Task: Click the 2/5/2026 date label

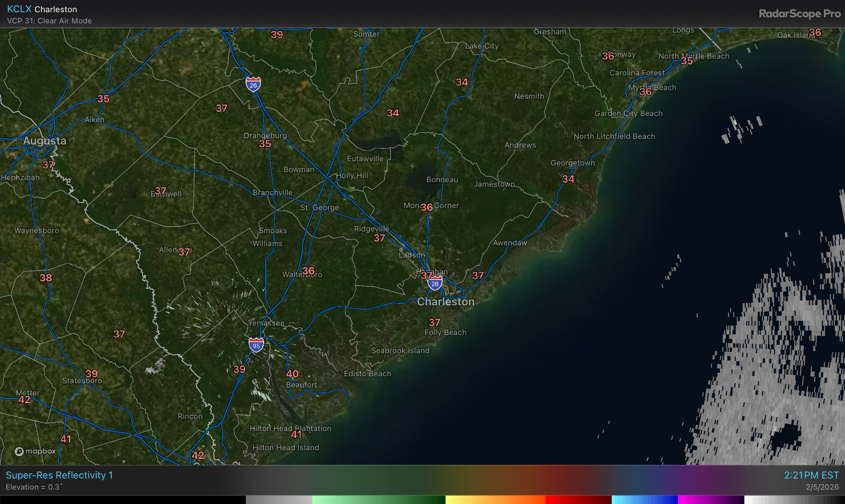Action: 822,487
